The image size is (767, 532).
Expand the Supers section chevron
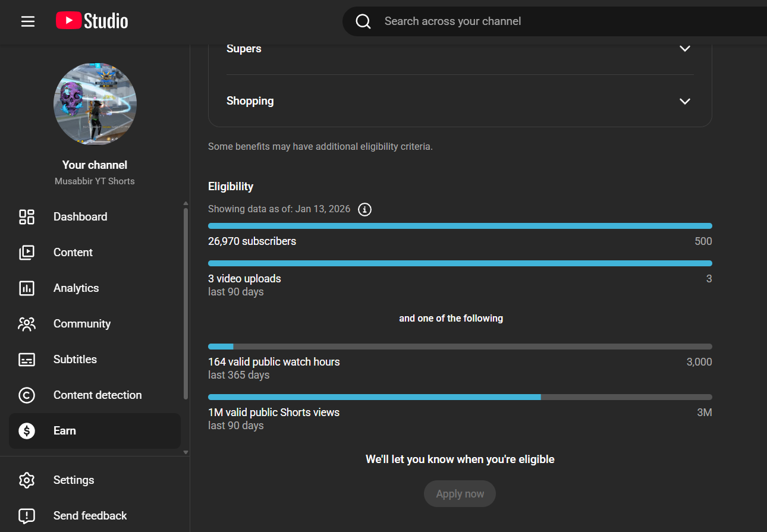point(685,49)
